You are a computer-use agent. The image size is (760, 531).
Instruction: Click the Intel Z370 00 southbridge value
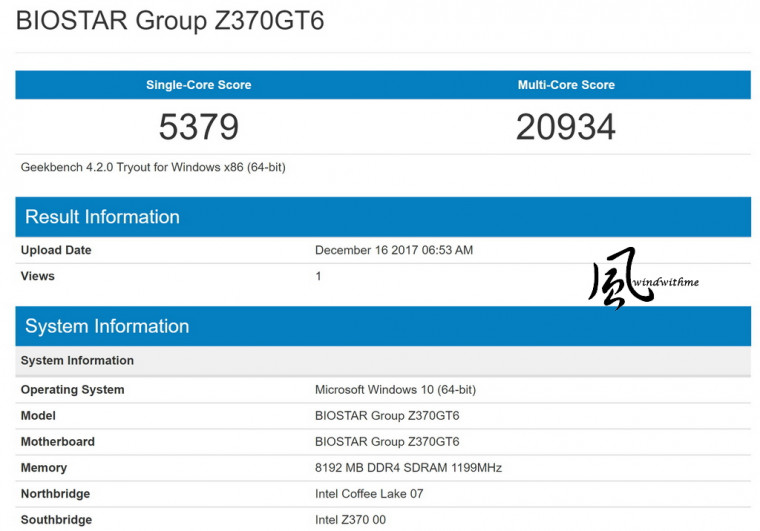(x=350, y=520)
